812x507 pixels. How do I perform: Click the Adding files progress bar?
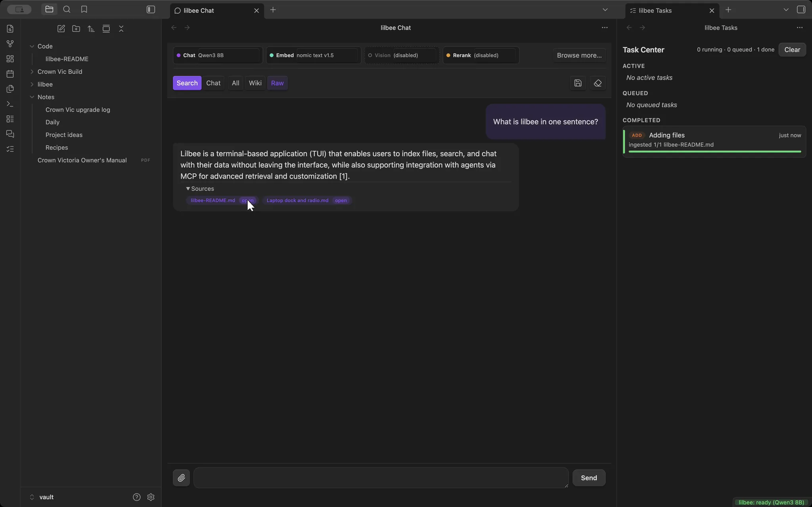point(715,152)
